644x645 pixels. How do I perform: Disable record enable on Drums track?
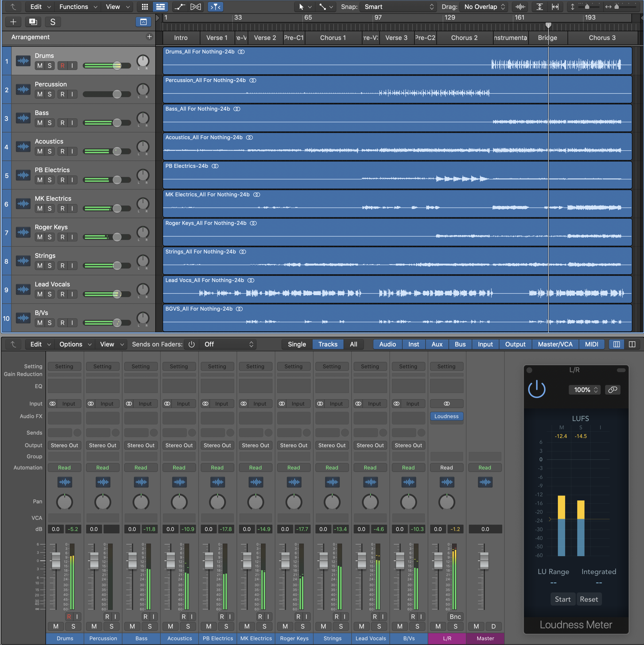(62, 66)
